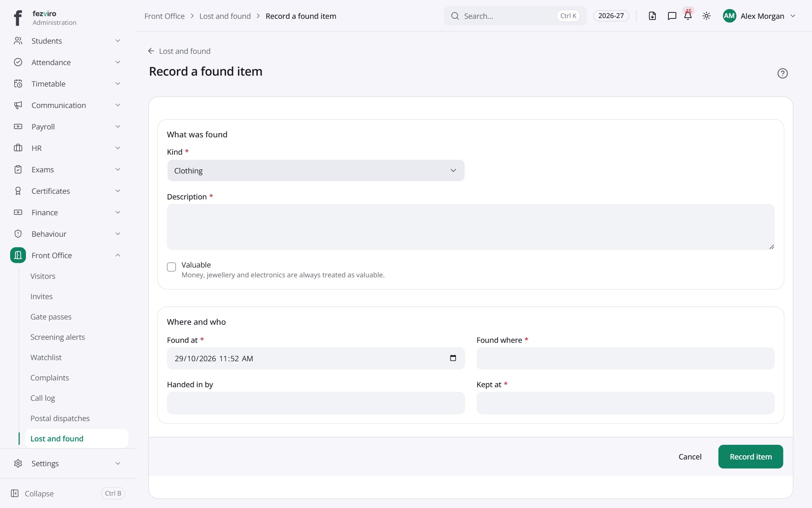Open the Alex Morgan account dropdown arrow
Viewport: 812px width, 508px height.
click(793, 16)
